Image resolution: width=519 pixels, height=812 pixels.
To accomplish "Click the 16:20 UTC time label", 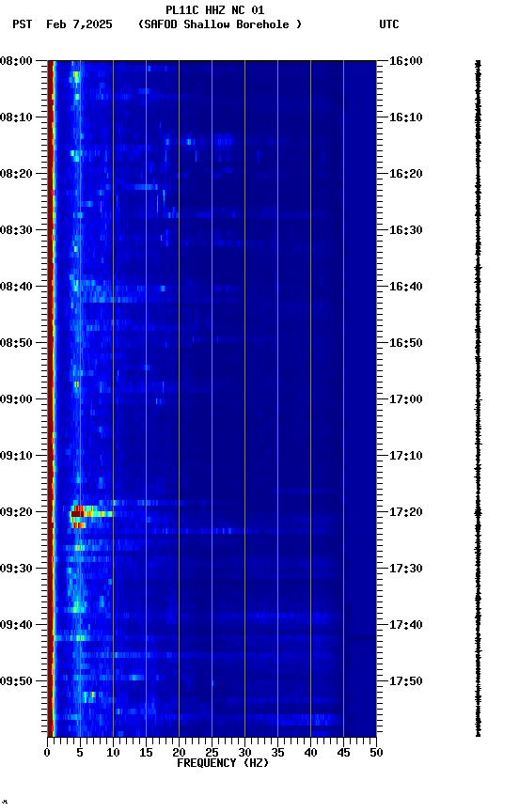I will 406,174.
